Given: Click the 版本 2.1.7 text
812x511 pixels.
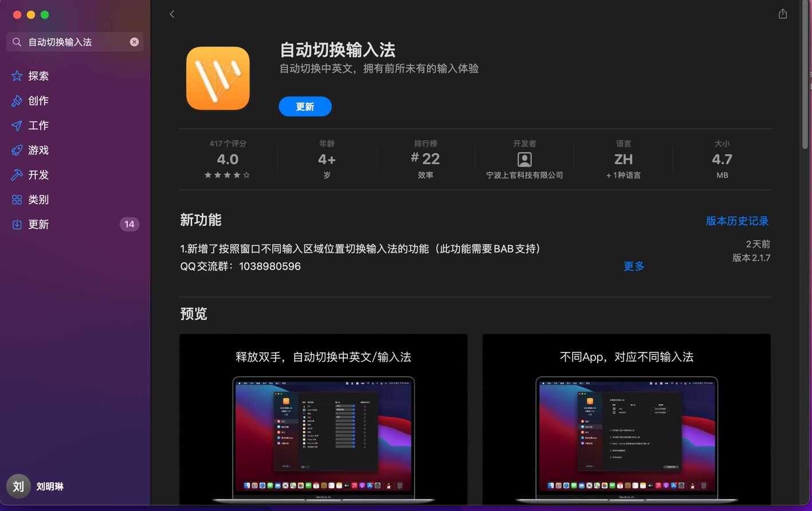Looking at the screenshot, I should 751,258.
